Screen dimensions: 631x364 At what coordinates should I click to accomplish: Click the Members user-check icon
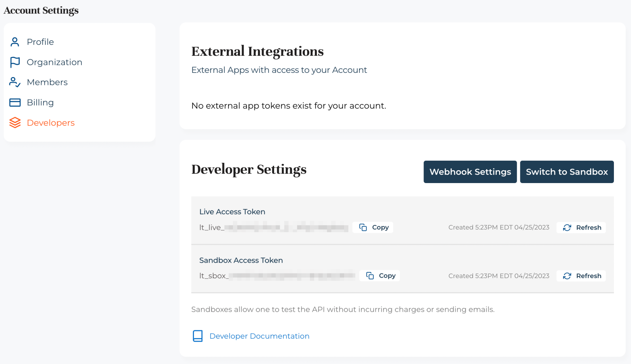15,82
